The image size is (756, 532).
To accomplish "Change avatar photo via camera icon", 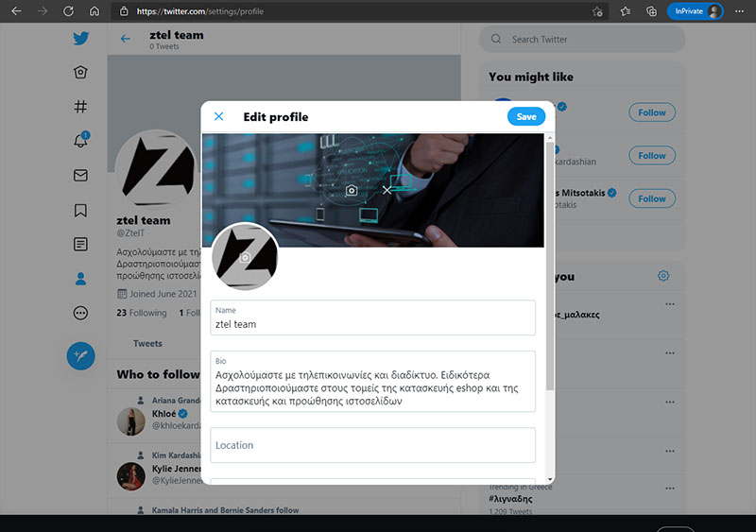I will coord(245,257).
